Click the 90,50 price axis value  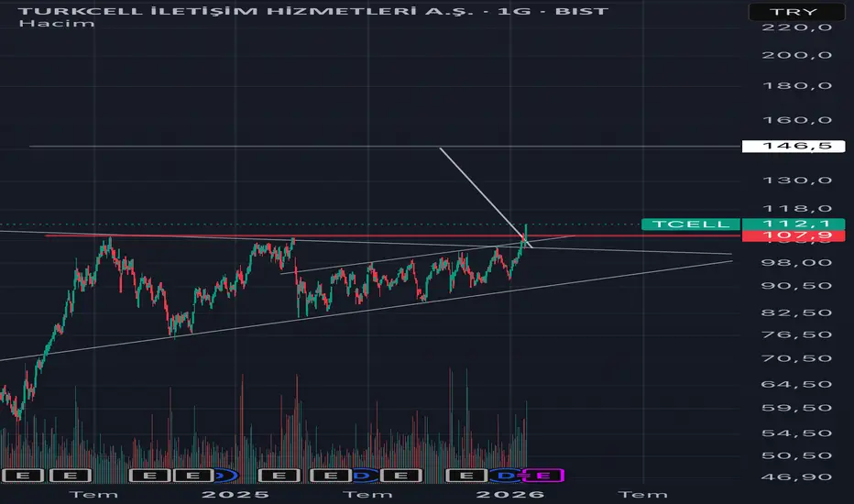coord(797,286)
